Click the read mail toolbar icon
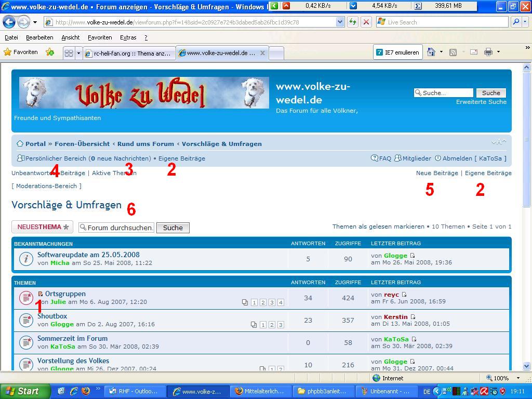 pos(474,52)
